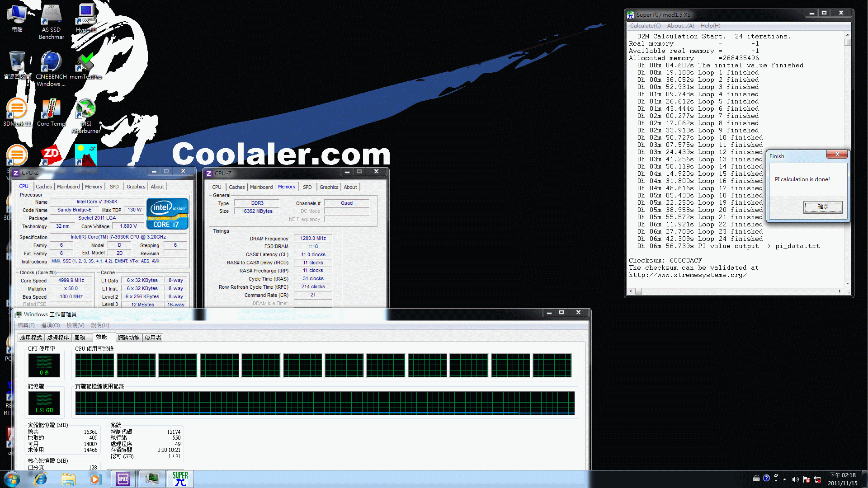Viewport: 868px width, 488px height.
Task: Switch to 網路功能 tab in Task Manager
Action: [128, 338]
